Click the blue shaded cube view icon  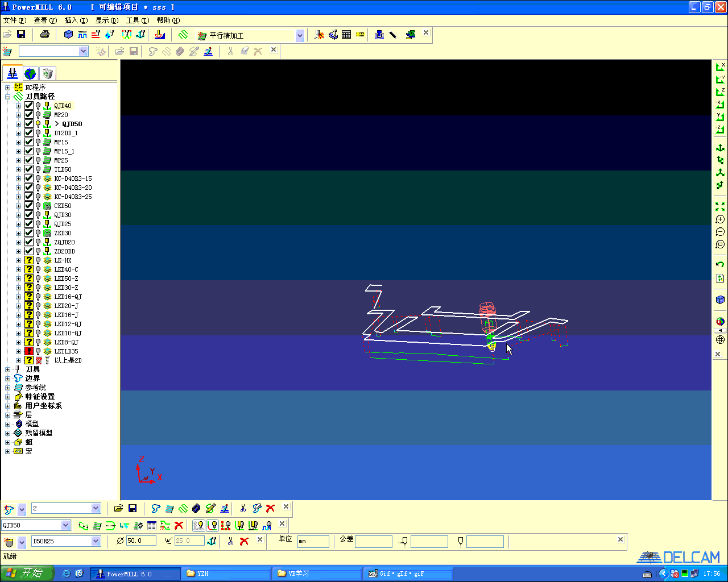(x=720, y=300)
